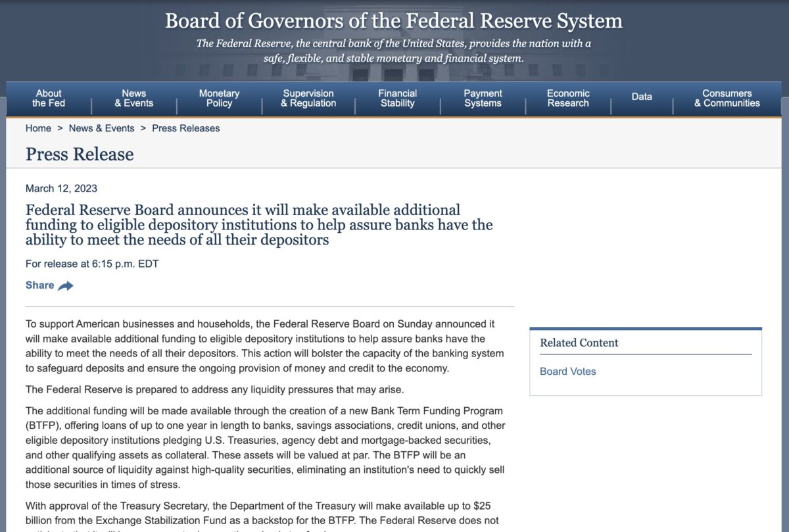This screenshot has width=789, height=532.
Task: Open the Economic Research menu
Action: (568, 98)
